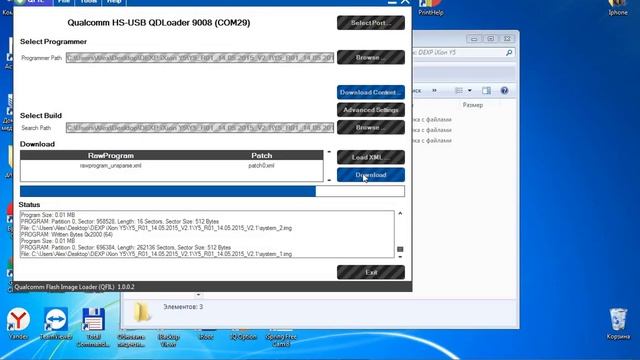The image size is (640, 360).
Task: Click the Элементов: 3 status text
Action: (183, 307)
